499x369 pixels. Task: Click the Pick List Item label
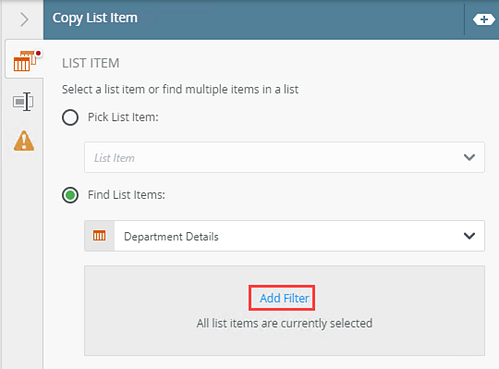tap(123, 117)
